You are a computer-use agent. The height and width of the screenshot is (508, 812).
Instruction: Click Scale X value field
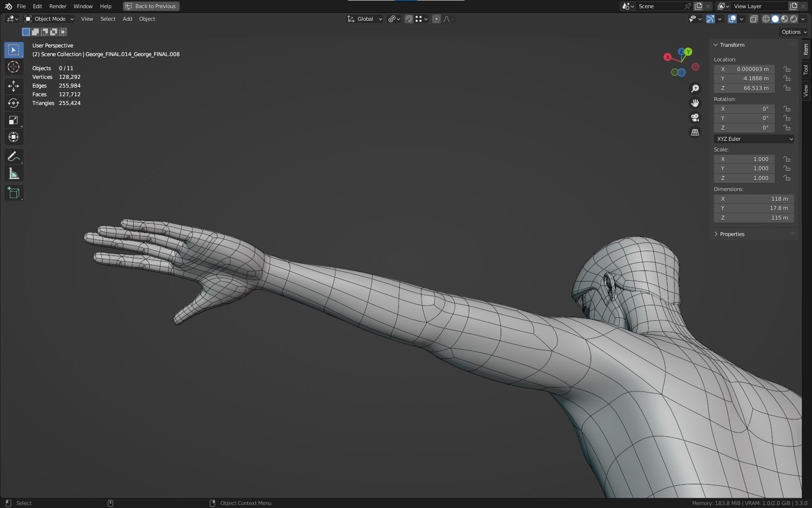[744, 159]
